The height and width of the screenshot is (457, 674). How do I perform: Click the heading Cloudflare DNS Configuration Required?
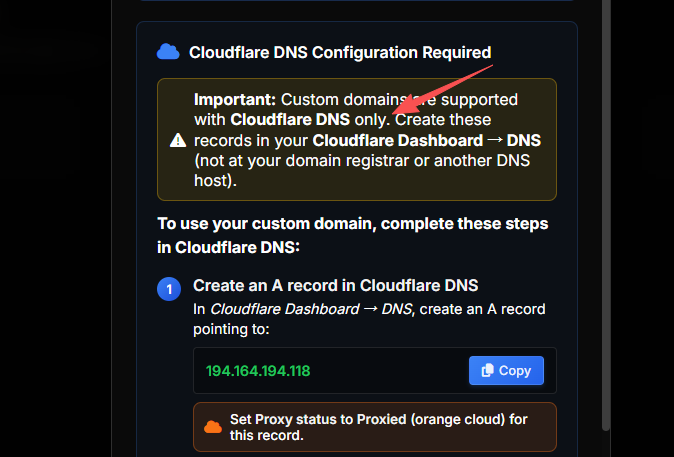pyautogui.click(x=340, y=52)
